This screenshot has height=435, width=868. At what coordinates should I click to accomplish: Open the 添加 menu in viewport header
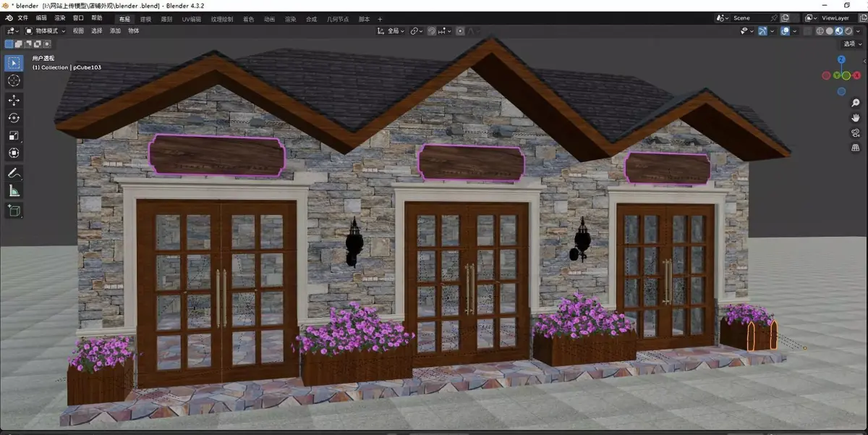point(115,31)
